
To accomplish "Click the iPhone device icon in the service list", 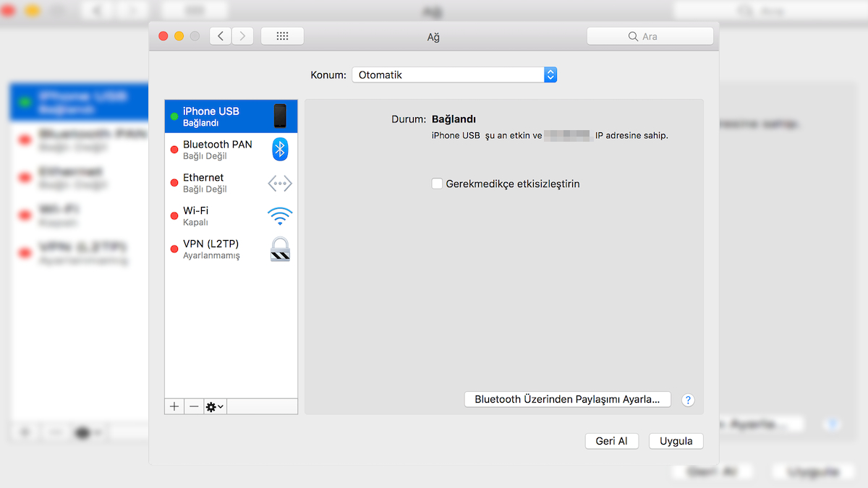I will pyautogui.click(x=280, y=116).
